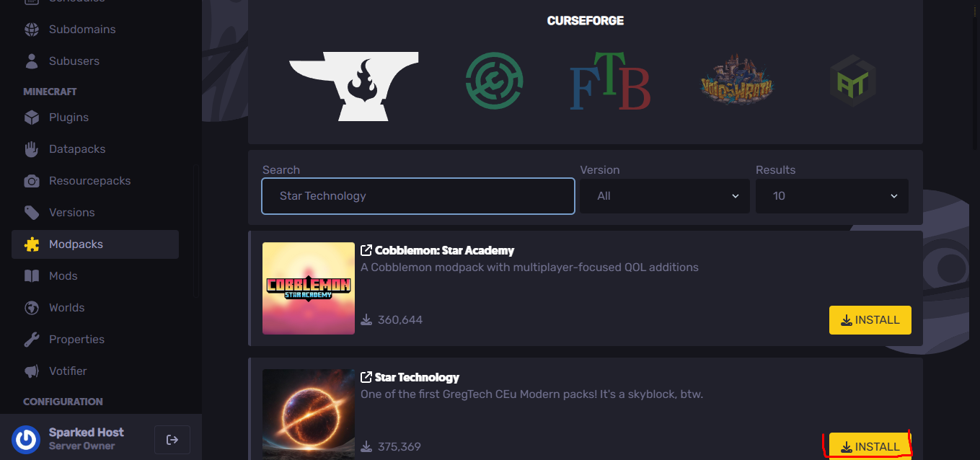
Task: Select the FTB modpack provider logo
Action: pos(610,81)
